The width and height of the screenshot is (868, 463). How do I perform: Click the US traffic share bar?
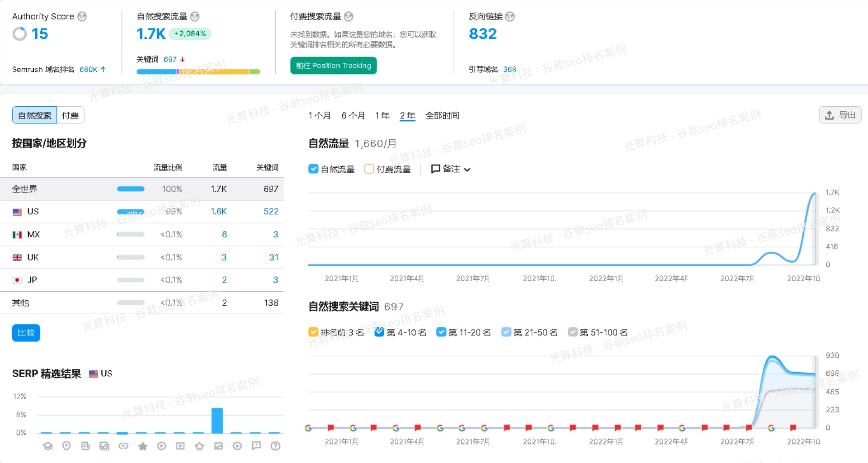pyautogui.click(x=130, y=212)
